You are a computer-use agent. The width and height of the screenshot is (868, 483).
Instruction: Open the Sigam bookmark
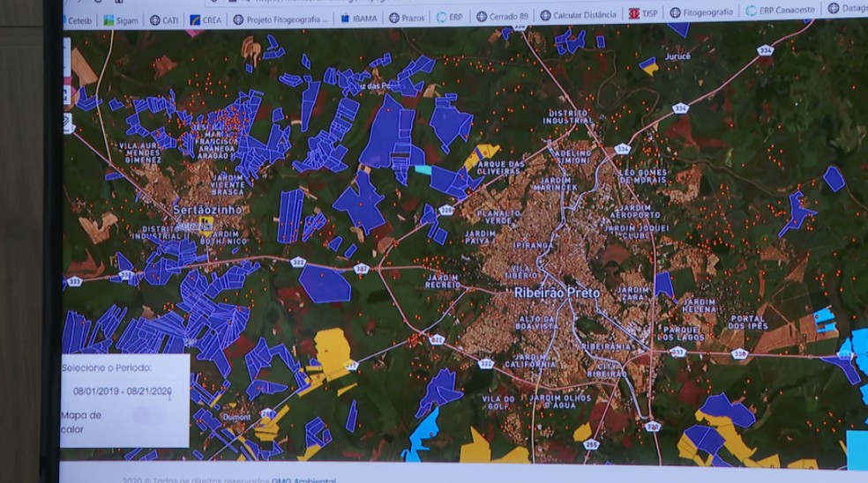click(121, 20)
